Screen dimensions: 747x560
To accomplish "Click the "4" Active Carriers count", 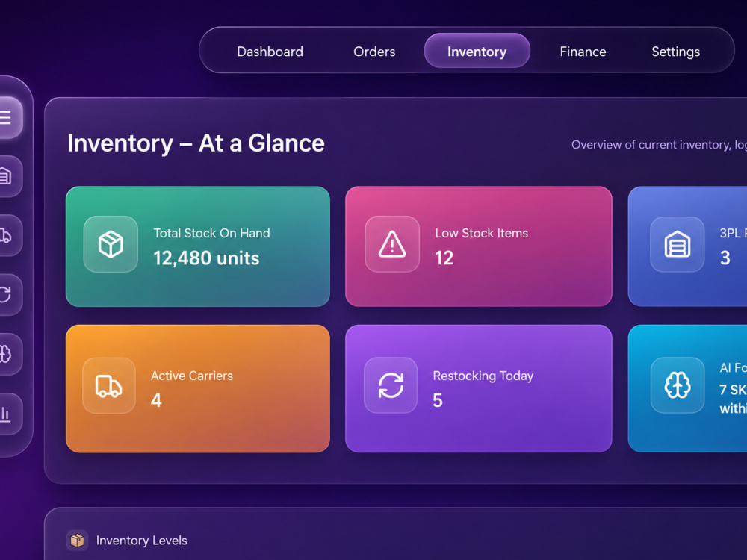I will click(x=156, y=400).
